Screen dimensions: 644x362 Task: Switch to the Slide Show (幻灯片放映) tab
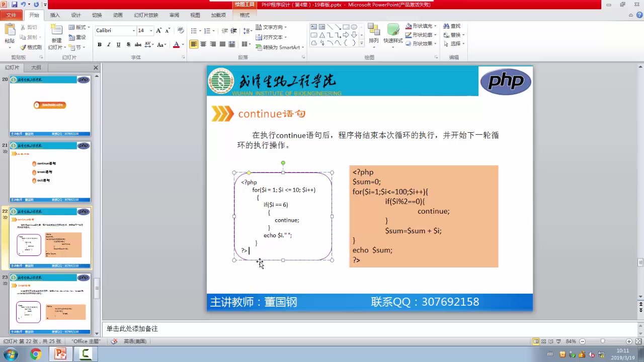click(x=146, y=15)
